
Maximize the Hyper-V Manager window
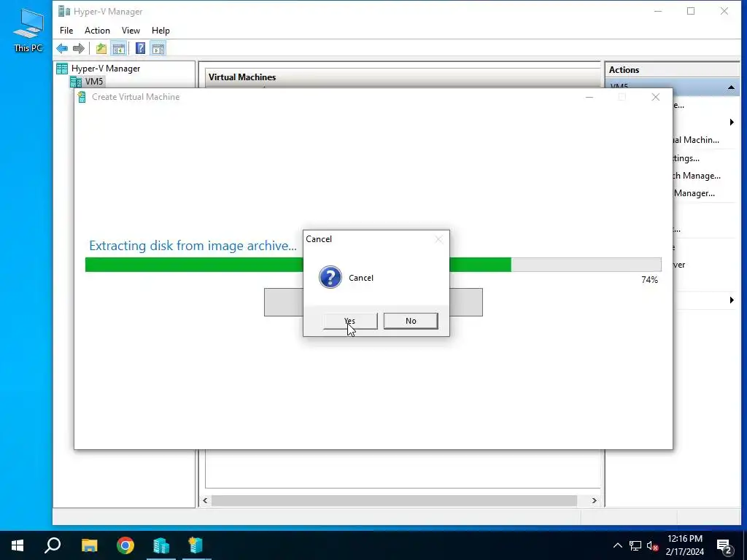coord(691,12)
